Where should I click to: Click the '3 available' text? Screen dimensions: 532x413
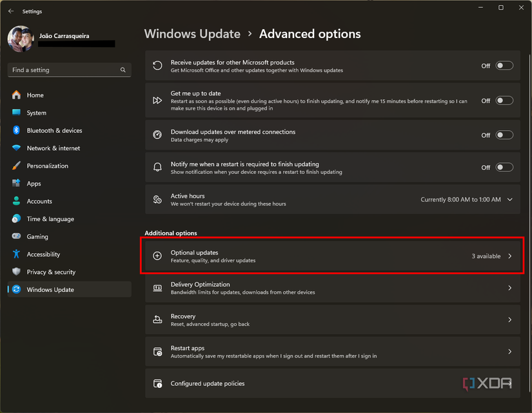click(486, 256)
